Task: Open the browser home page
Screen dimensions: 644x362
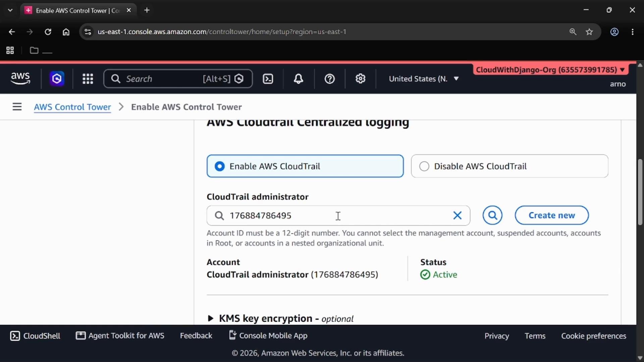Action: pyautogui.click(x=66, y=32)
